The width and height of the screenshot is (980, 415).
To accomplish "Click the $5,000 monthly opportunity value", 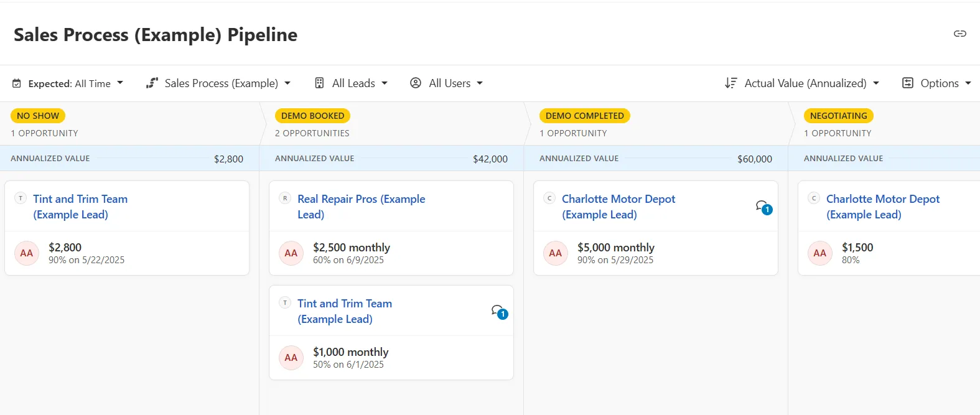I will click(x=615, y=248).
